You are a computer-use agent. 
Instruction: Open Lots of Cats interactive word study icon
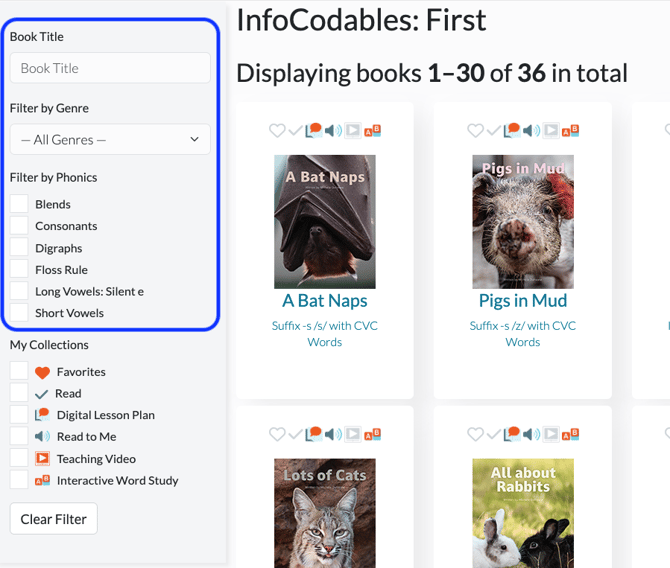pyautogui.click(x=372, y=434)
